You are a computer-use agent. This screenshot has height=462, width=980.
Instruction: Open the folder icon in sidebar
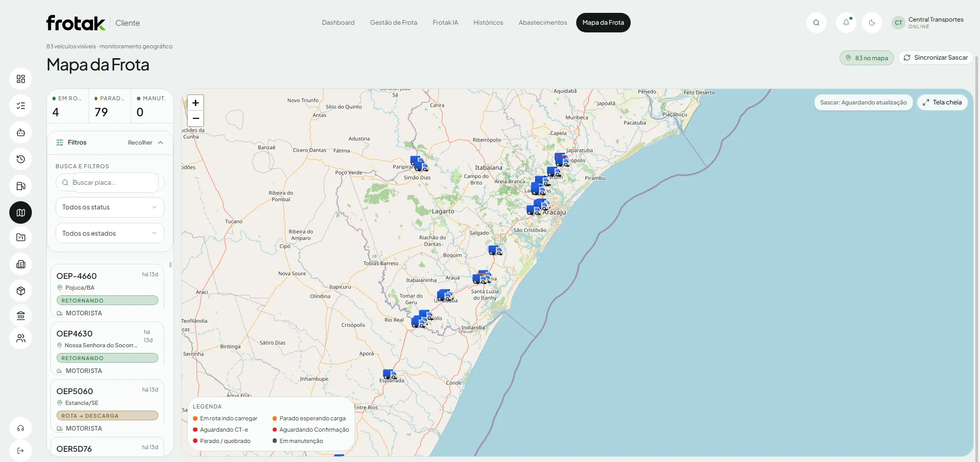click(21, 238)
